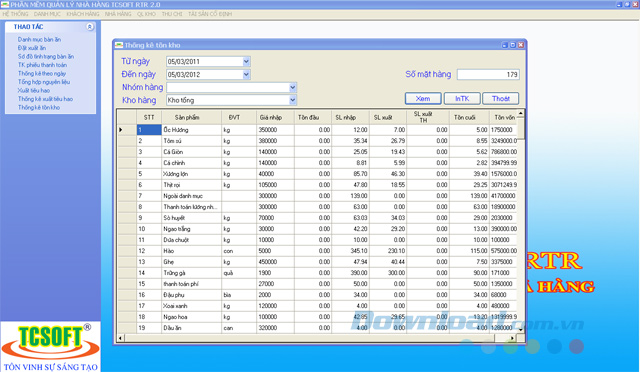The image size is (640, 372).
Task: Click the Xem button
Action: coord(423,98)
